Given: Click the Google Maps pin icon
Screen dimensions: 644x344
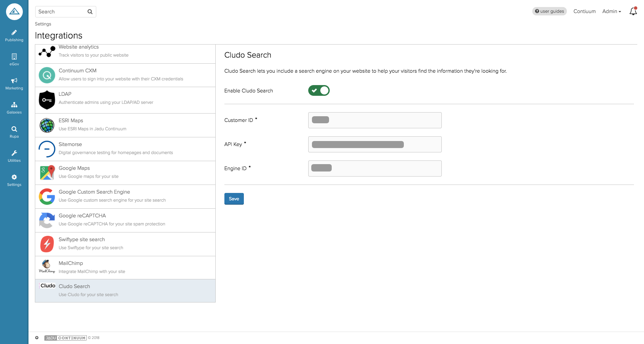Looking at the screenshot, I should coord(47,173).
